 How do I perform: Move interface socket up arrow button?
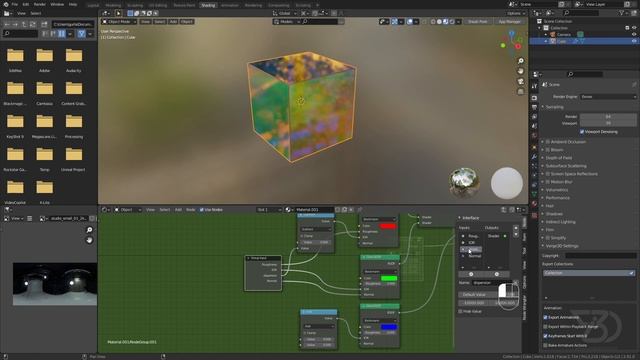[516, 228]
